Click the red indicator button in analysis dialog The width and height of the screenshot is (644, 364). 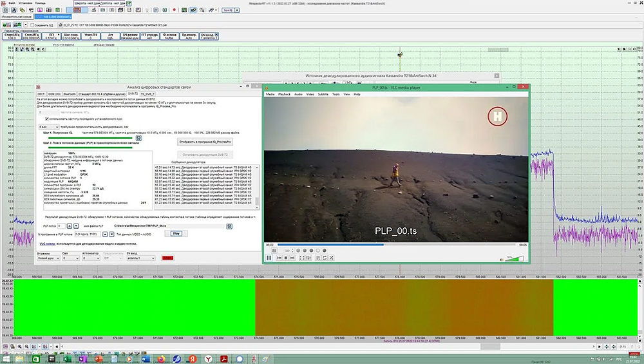tap(167, 258)
